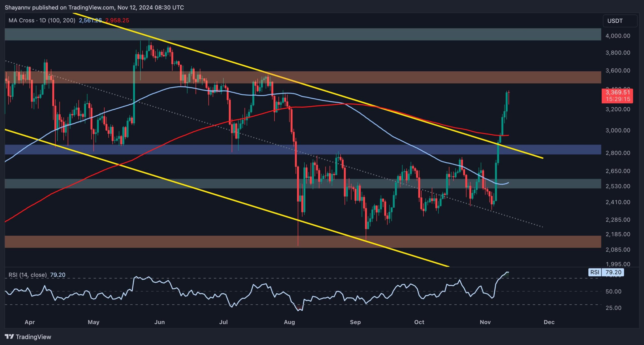Select the Aug label on time axis

pyautogui.click(x=289, y=322)
